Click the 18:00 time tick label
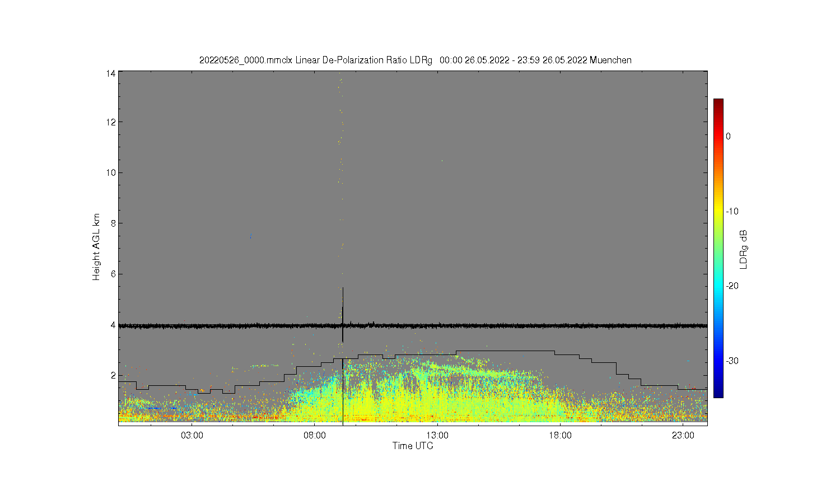The width and height of the screenshot is (840, 504). (x=560, y=435)
